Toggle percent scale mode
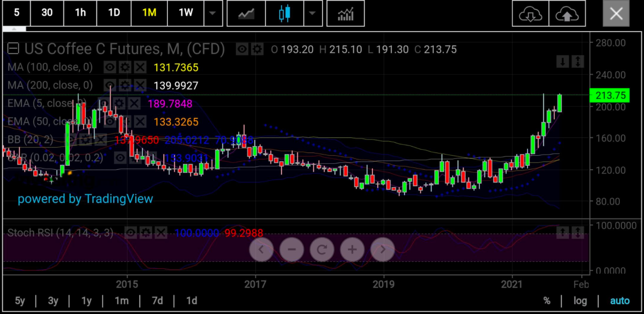644x314 pixels. point(547,301)
